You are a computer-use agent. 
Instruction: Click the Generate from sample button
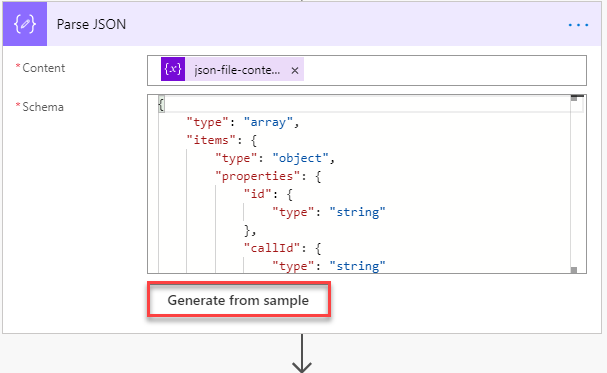pos(238,300)
